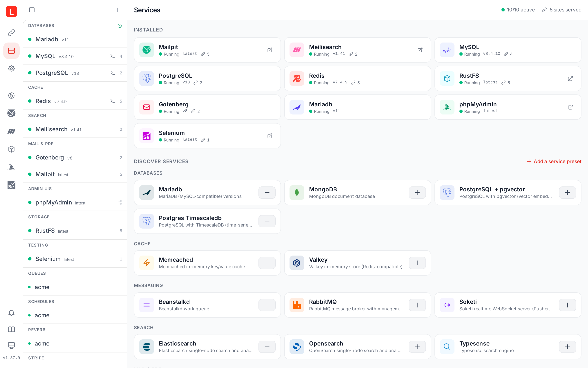588x368 pixels.
Task: Toggle the sidebar panel icon
Action: (x=32, y=10)
